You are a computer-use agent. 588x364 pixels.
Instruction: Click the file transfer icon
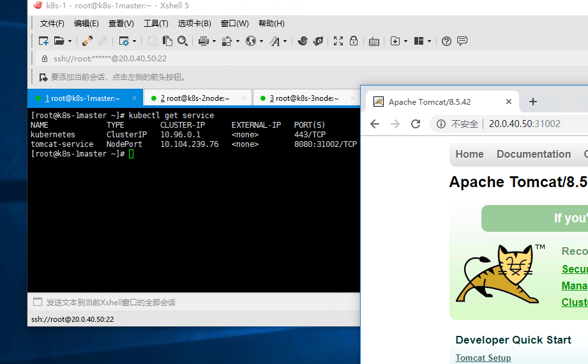point(227,41)
